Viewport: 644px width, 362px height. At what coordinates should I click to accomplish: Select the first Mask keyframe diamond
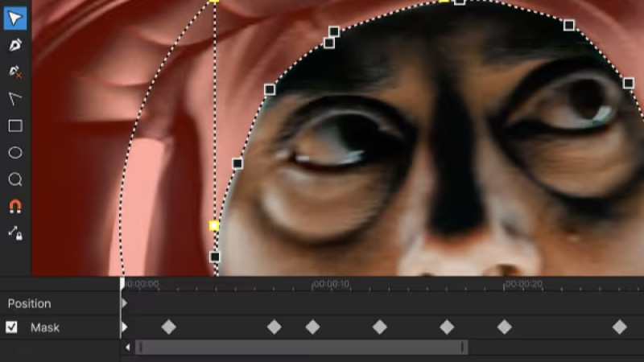(x=168, y=327)
